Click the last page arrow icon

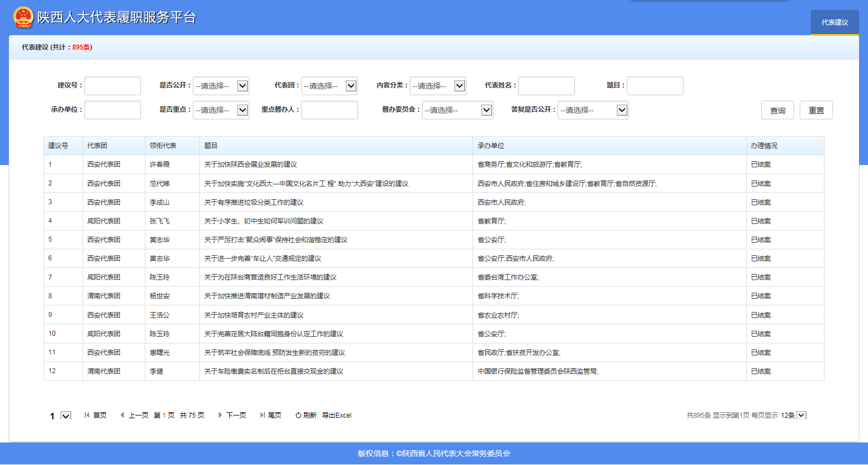click(x=263, y=415)
